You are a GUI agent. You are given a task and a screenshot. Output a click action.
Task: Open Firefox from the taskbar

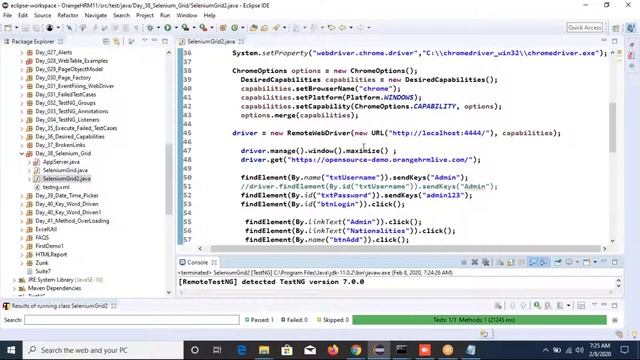coord(333,350)
